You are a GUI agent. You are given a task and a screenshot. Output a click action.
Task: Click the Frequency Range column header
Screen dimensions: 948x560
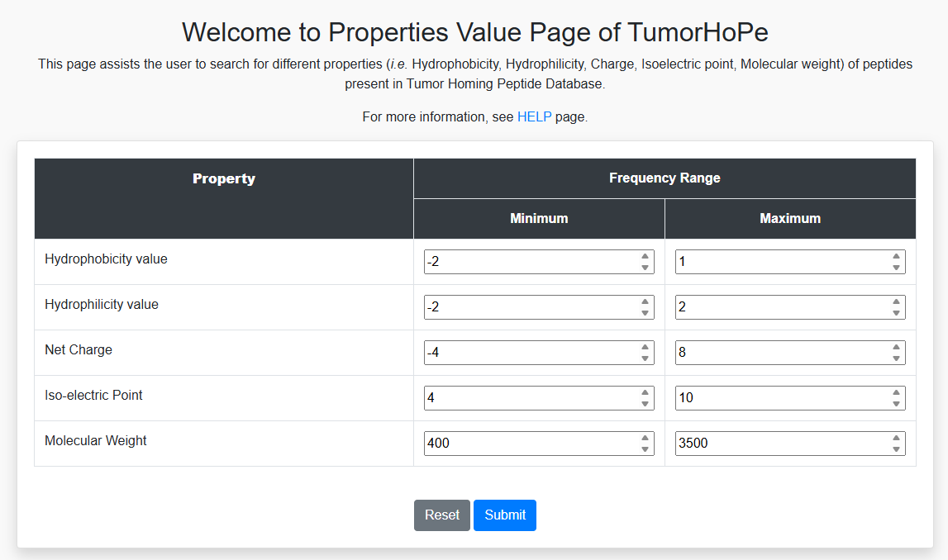665,178
